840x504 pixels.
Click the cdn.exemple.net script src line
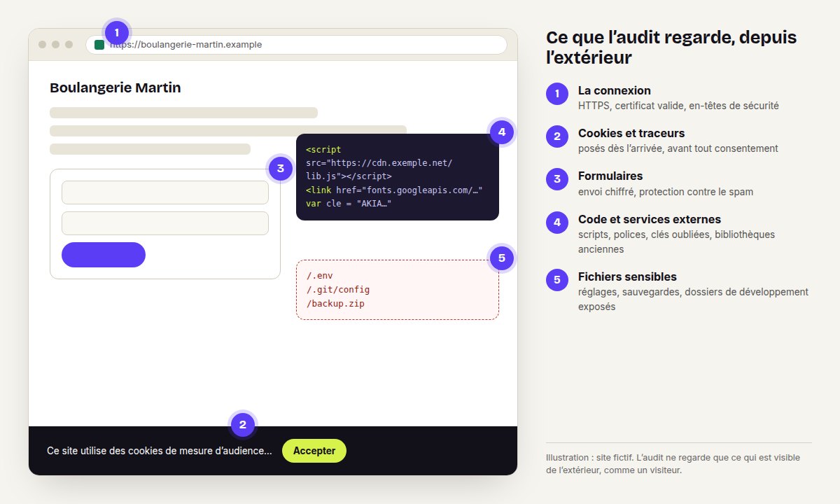point(379,162)
